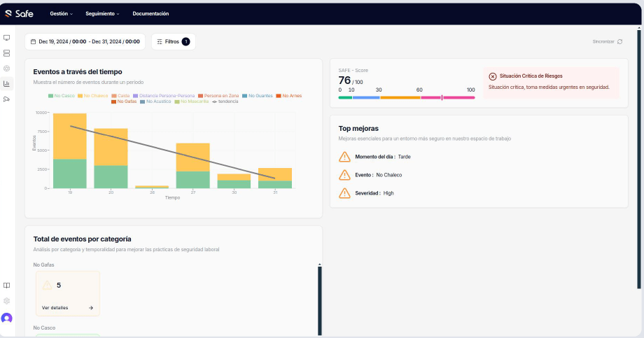This screenshot has height=338, width=644.
Task: Open the settings gear in sidebar
Action: coord(7,301)
